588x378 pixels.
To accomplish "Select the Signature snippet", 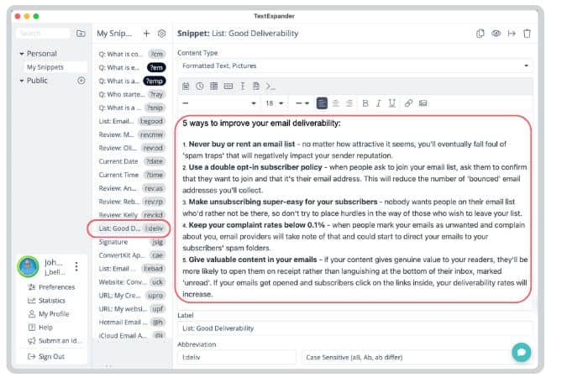I will 131,242.
